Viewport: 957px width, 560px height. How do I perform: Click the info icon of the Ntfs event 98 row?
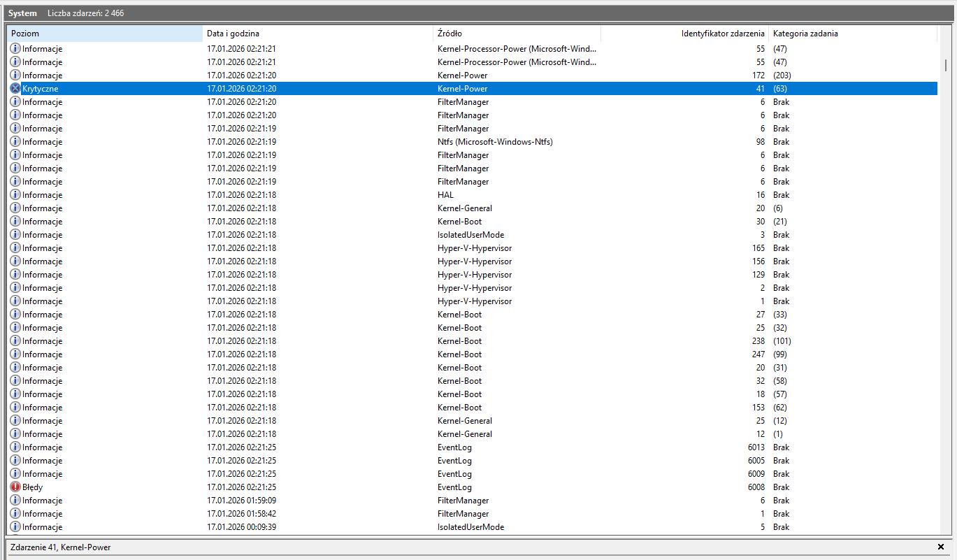pyautogui.click(x=15, y=142)
